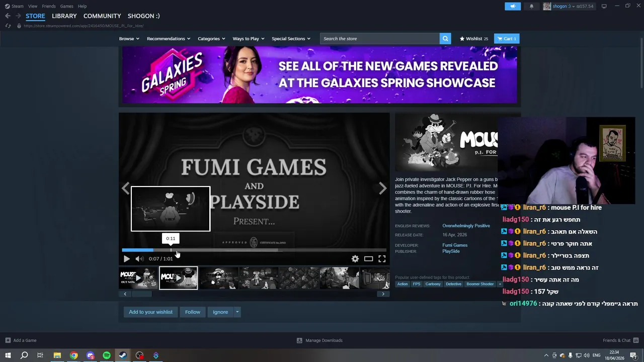Reload the store page

[x=8, y=26]
